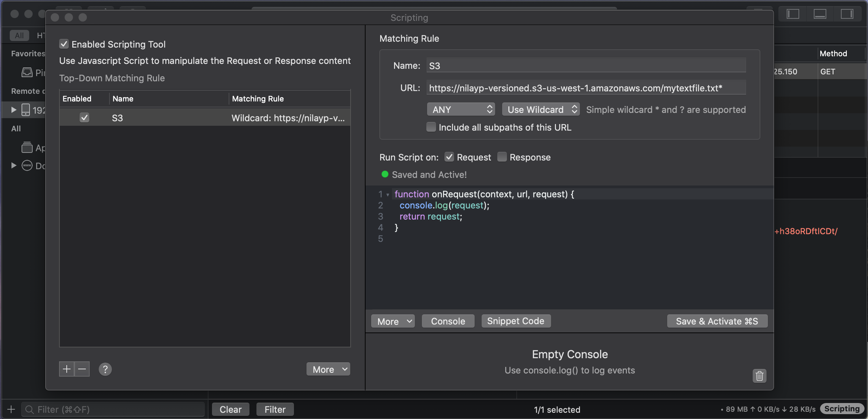The image size is (868, 419).
Task: Uncheck the Enabled Scripting Tool checkbox
Action: click(x=64, y=44)
